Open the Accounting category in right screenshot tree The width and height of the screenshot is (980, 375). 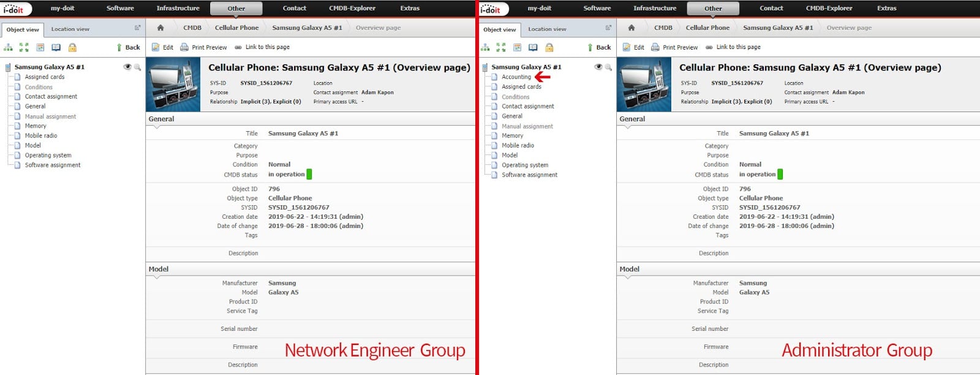tap(516, 77)
